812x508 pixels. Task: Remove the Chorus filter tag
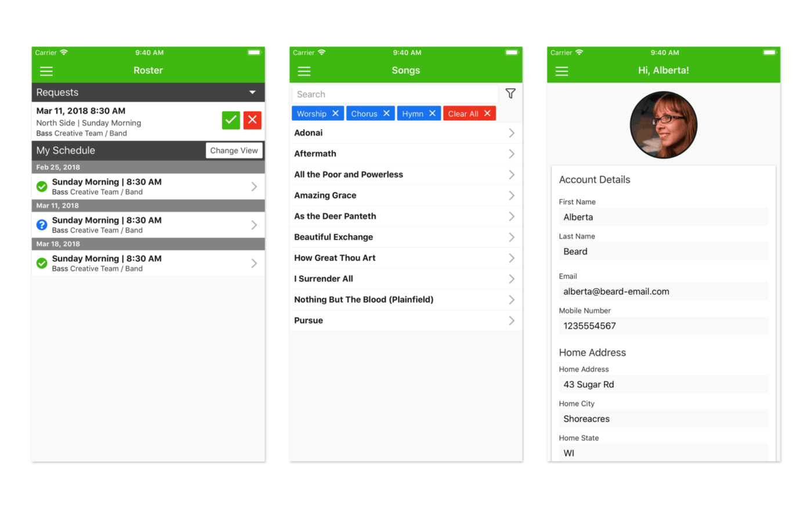pyautogui.click(x=386, y=113)
